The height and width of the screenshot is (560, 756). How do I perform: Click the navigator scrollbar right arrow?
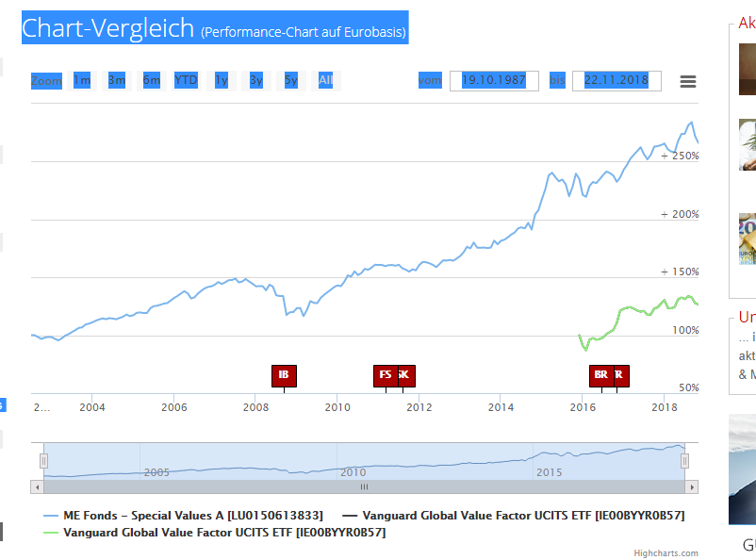(x=692, y=487)
